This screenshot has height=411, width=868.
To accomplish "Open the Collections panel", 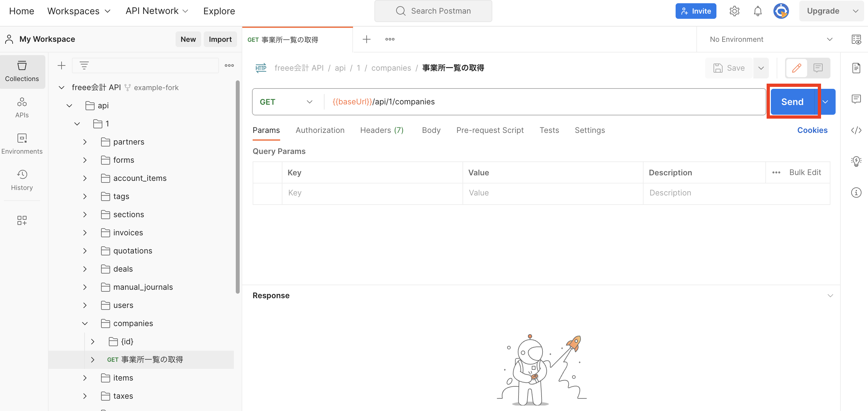I will coord(22,72).
